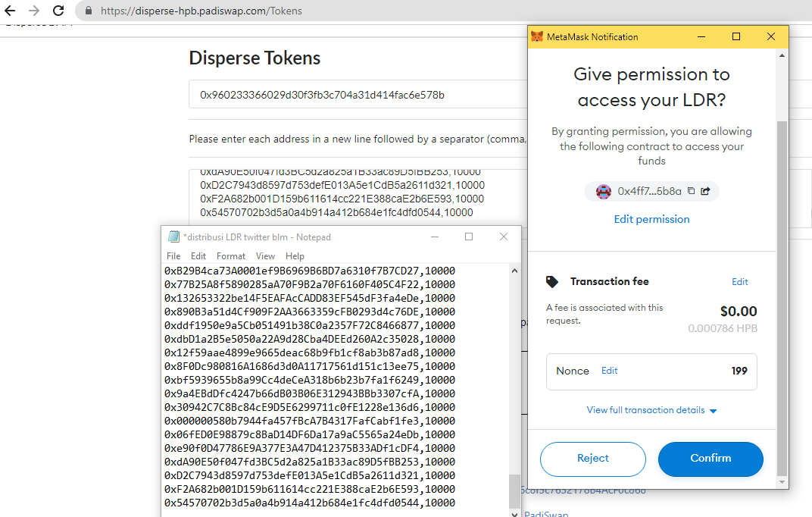Open the Notepad Edit menu
The image size is (812, 517).
point(198,256)
